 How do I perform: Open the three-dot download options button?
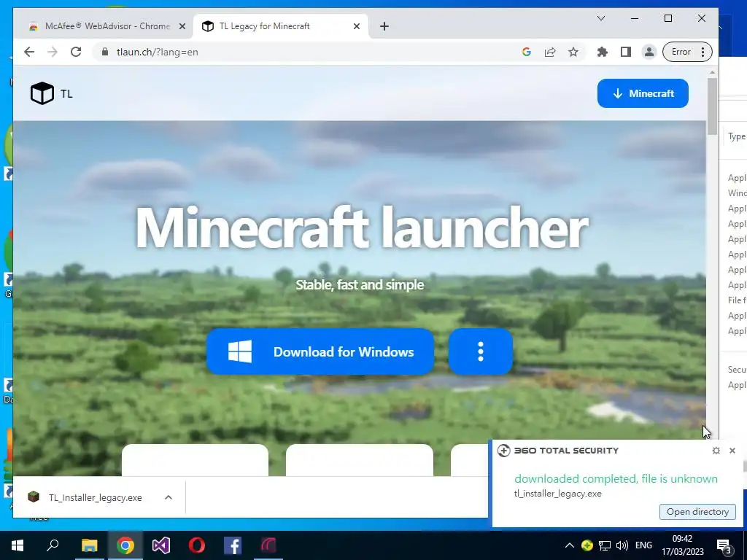click(481, 351)
